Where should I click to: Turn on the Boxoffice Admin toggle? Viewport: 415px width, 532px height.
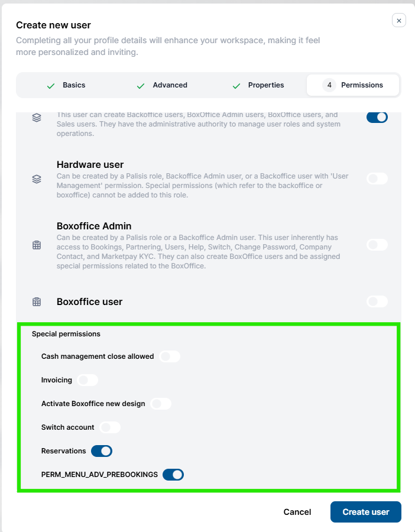coord(377,245)
